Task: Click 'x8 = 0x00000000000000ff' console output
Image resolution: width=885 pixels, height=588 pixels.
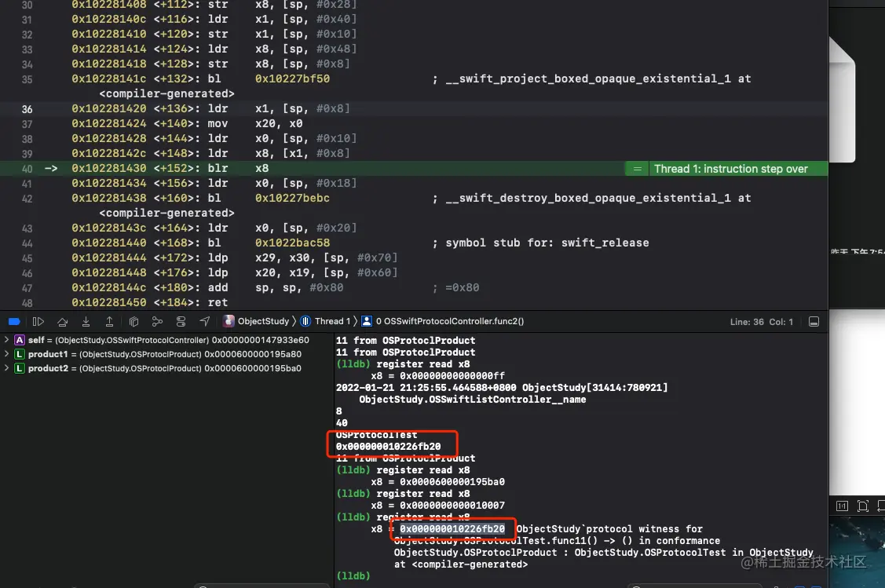Action: tap(437, 376)
